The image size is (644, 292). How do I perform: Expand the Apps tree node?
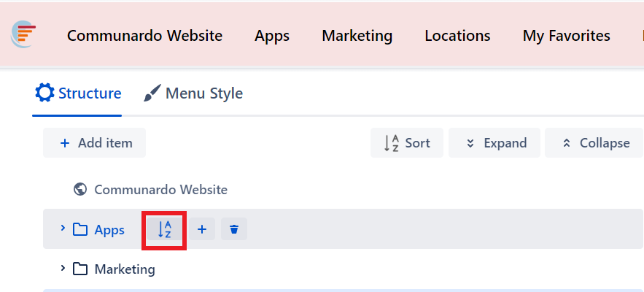point(63,229)
